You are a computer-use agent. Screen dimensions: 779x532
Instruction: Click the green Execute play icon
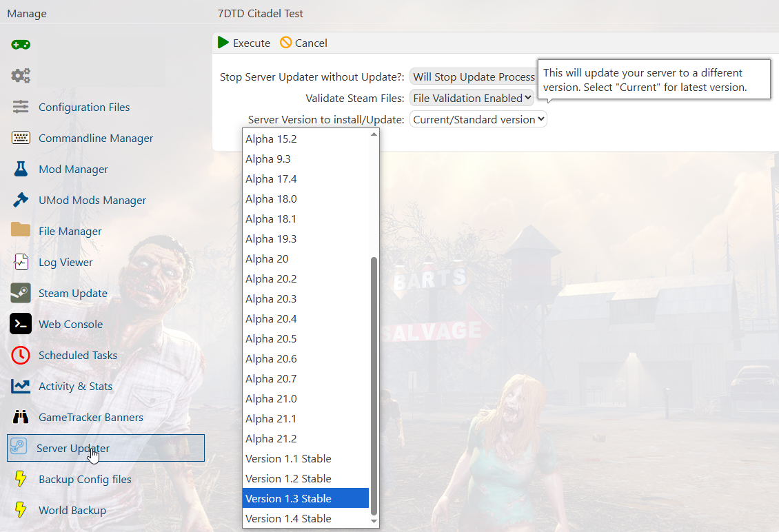pos(223,43)
